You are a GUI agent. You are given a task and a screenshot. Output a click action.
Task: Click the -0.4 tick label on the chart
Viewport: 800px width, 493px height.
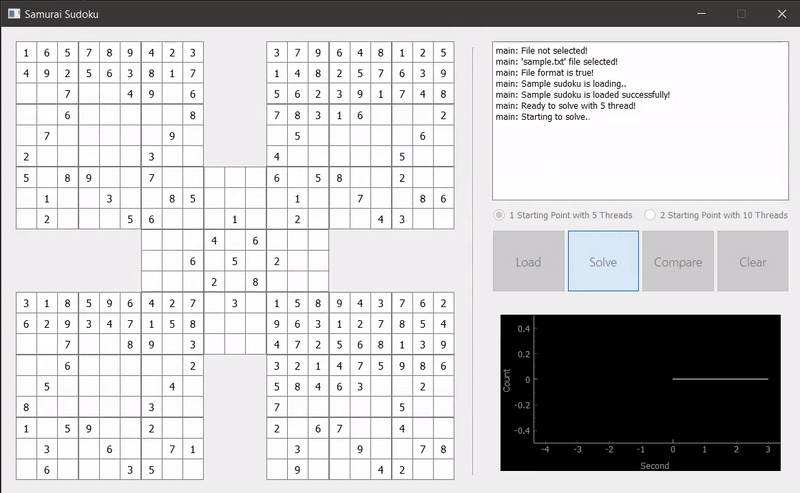coord(522,430)
